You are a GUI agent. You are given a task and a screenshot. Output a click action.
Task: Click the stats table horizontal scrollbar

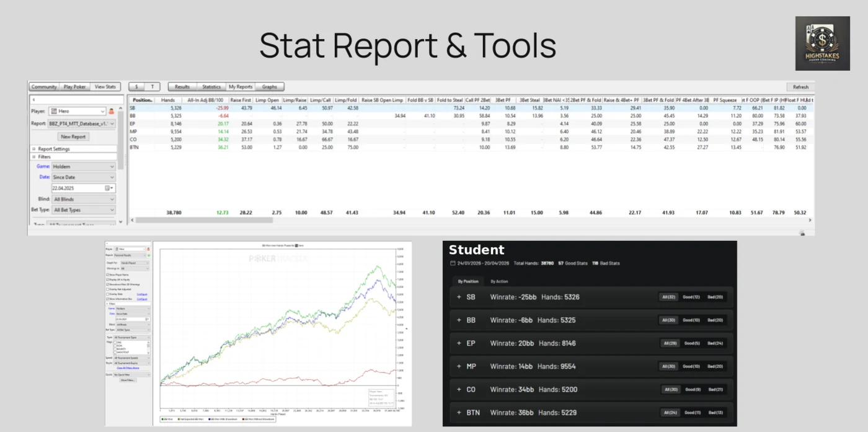coord(205,220)
